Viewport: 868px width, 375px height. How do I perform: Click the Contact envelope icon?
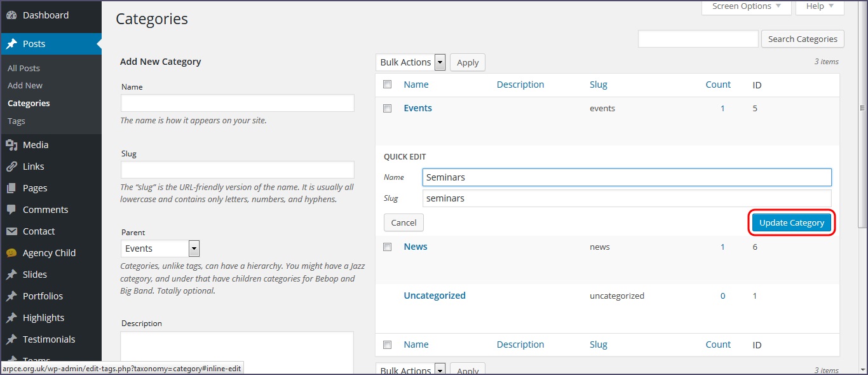(x=11, y=231)
